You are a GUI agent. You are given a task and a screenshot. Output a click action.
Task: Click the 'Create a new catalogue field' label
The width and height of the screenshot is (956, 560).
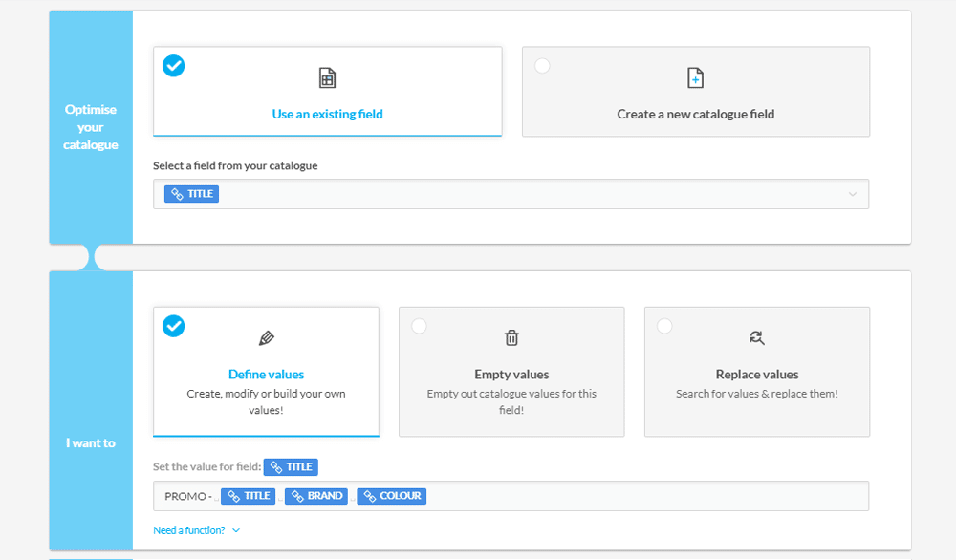click(696, 114)
